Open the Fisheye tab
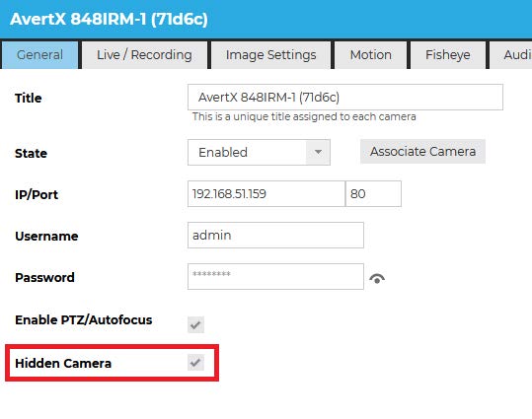Viewport: 532px width, 419px height. 448,55
